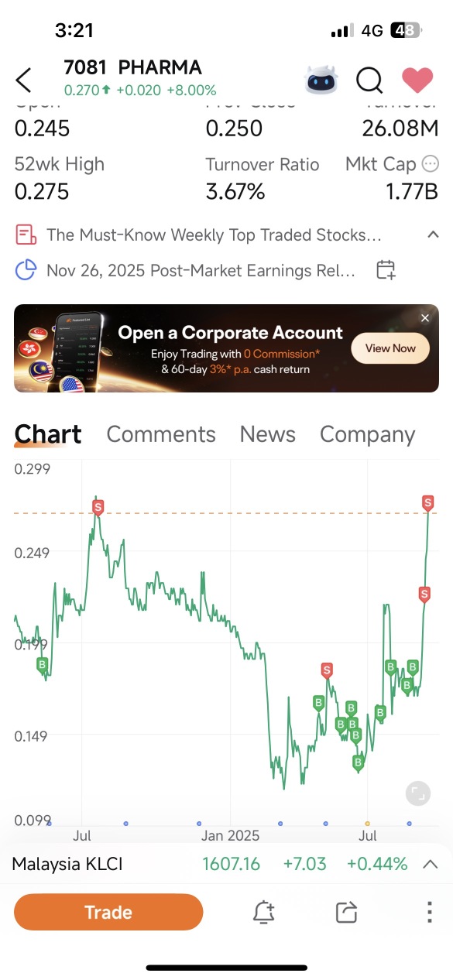Switch to the News tab

[x=267, y=434]
